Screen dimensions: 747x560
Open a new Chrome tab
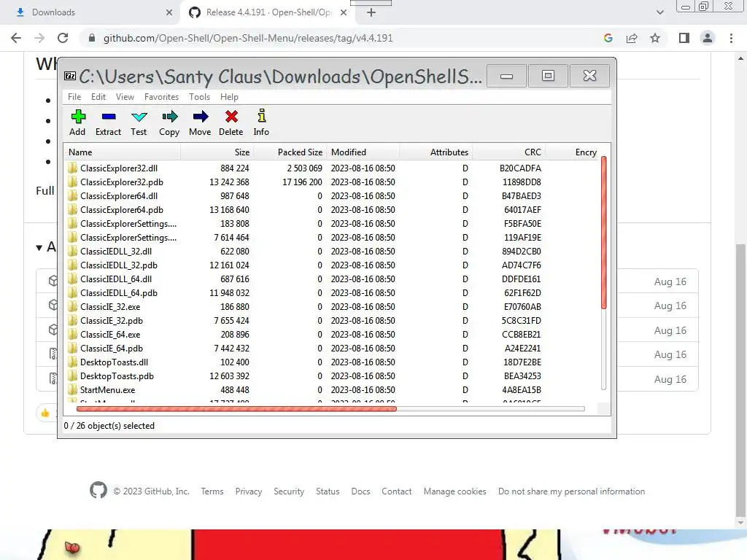pyautogui.click(x=371, y=12)
